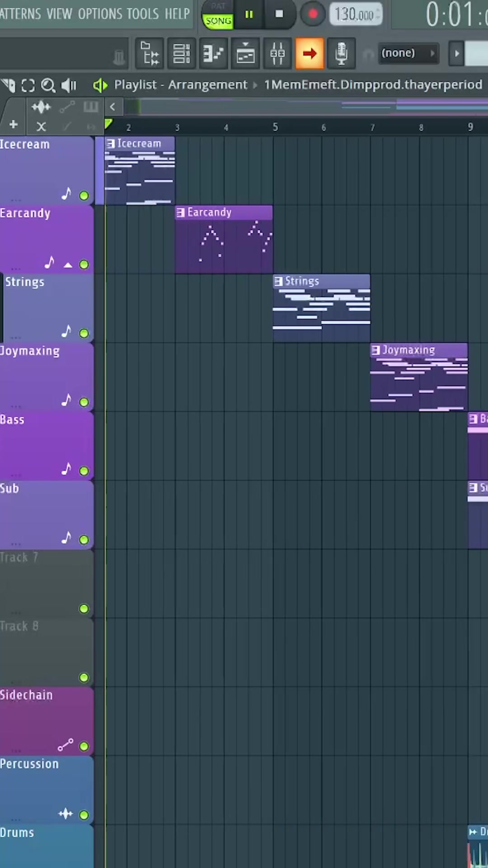Open the PATTERNS menu
This screenshot has height=868, width=488.
coord(20,14)
